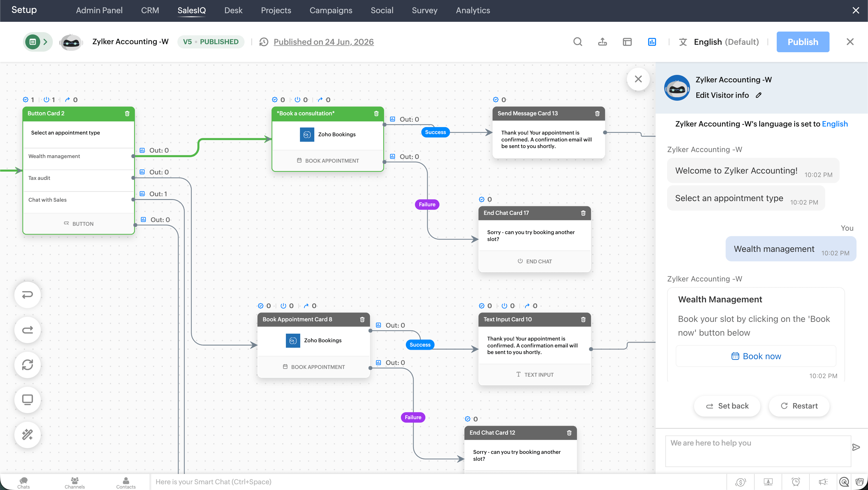The height and width of the screenshot is (490, 868).
Task: Close the bot builder header X
Action: click(850, 42)
